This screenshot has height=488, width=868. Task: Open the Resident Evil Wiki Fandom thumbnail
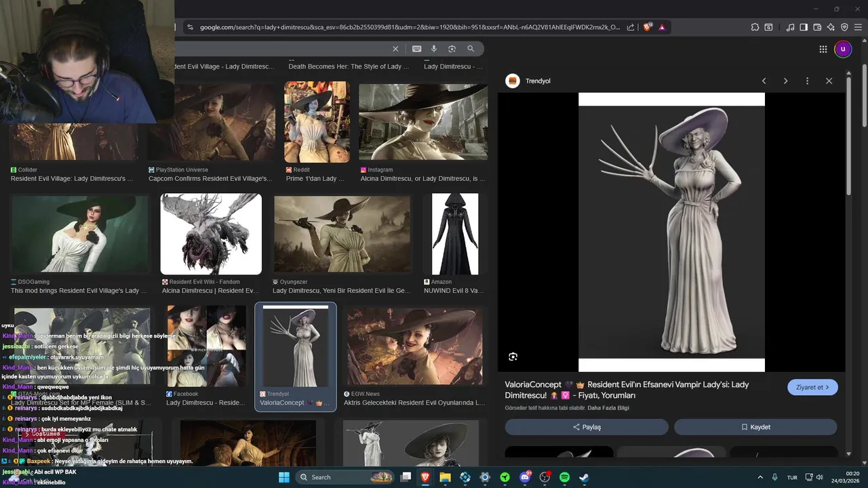tap(211, 234)
